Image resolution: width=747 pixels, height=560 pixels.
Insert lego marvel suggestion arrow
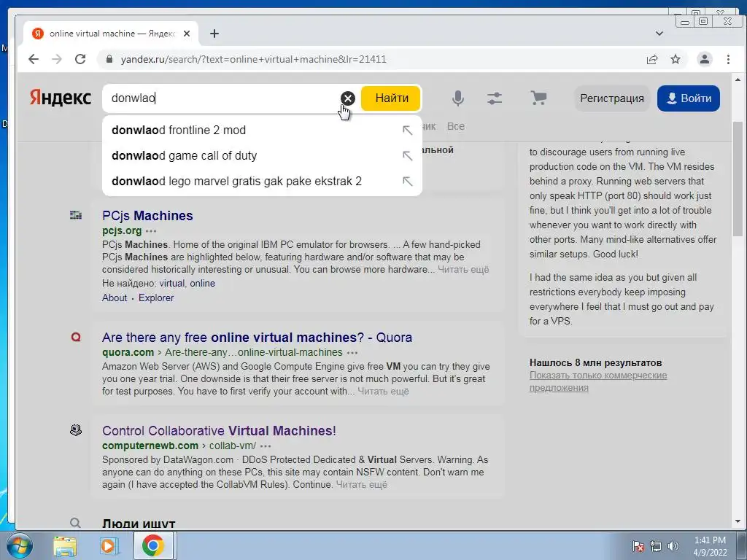pyautogui.click(x=407, y=182)
